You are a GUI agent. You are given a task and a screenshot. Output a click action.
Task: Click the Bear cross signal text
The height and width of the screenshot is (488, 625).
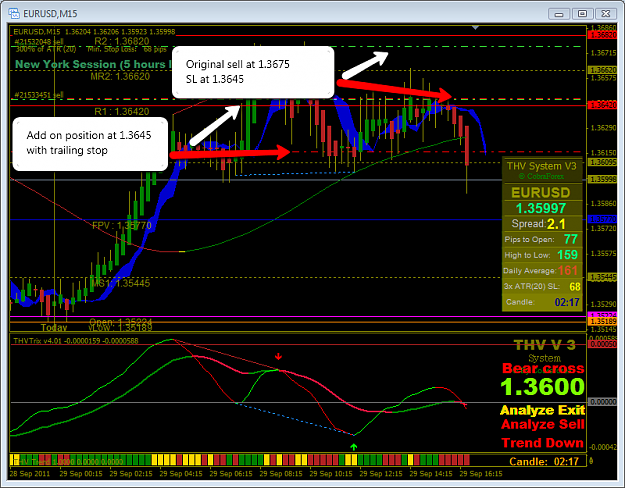543,368
